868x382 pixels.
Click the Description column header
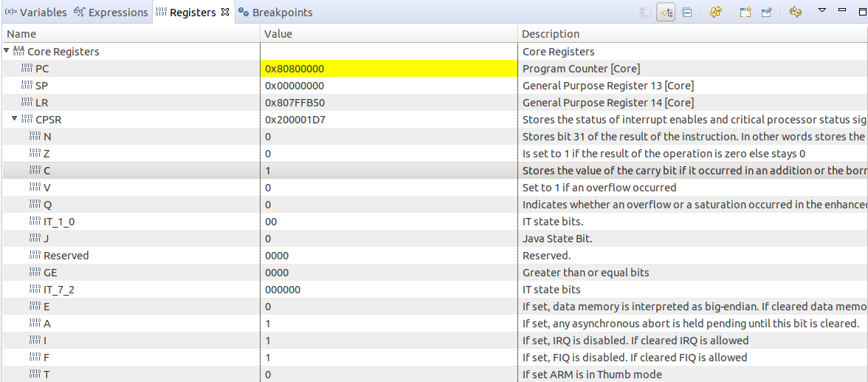click(x=551, y=34)
